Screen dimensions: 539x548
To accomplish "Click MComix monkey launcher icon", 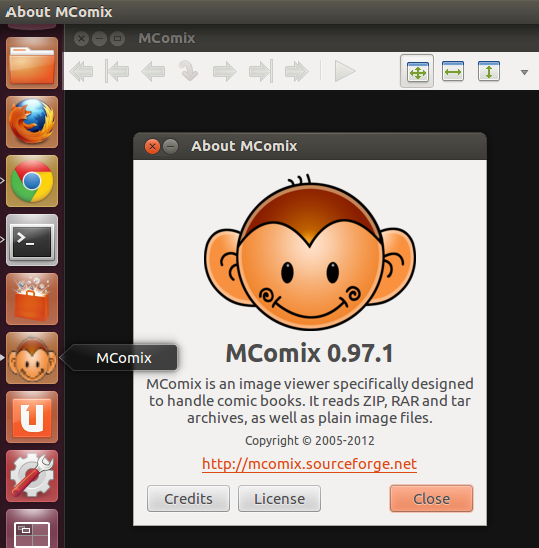I will coord(32,358).
